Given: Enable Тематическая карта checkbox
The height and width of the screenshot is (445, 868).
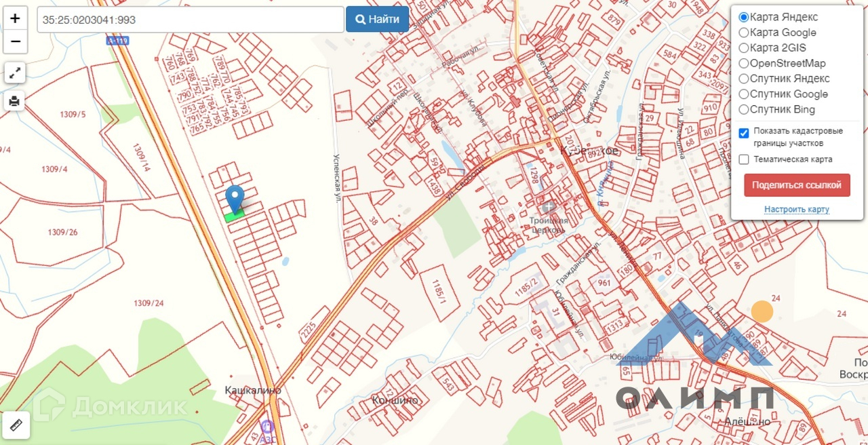Looking at the screenshot, I should click(744, 159).
